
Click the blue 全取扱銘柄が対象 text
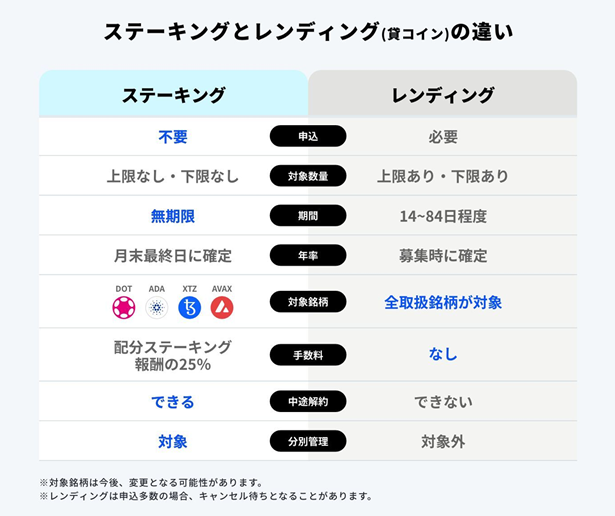(443, 302)
